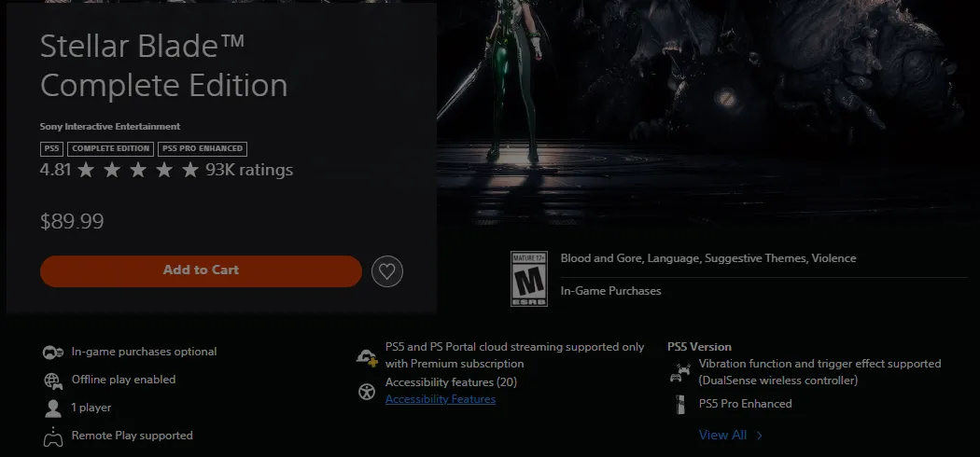
Task: Click the 4.81 rating score
Action: (x=56, y=170)
